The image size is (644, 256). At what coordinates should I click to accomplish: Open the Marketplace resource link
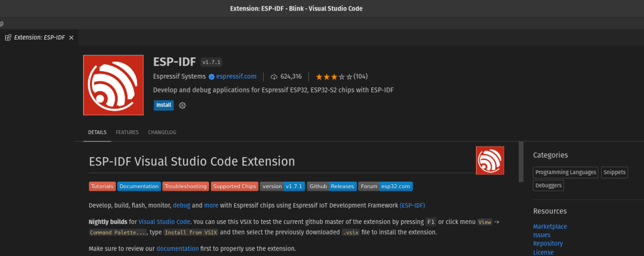pyautogui.click(x=550, y=226)
